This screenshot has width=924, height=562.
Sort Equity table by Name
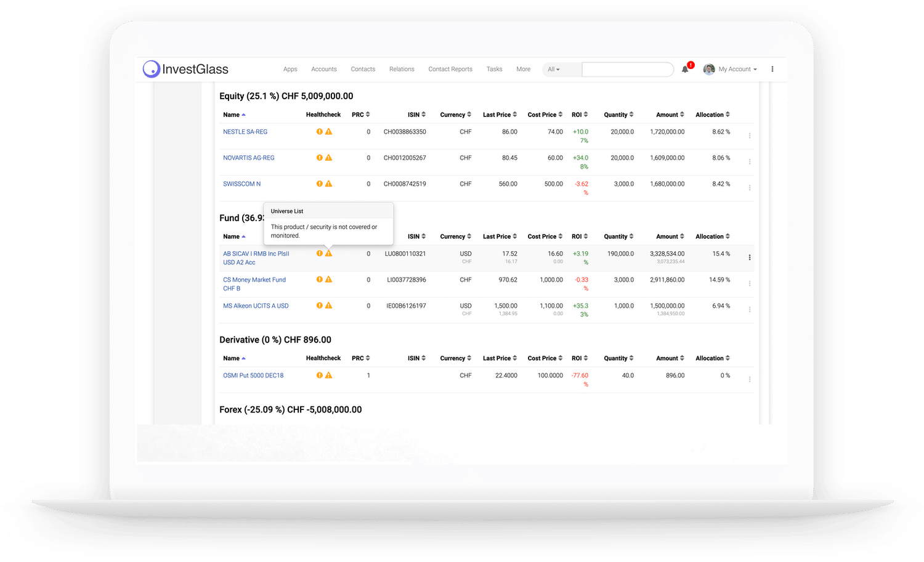(x=234, y=115)
